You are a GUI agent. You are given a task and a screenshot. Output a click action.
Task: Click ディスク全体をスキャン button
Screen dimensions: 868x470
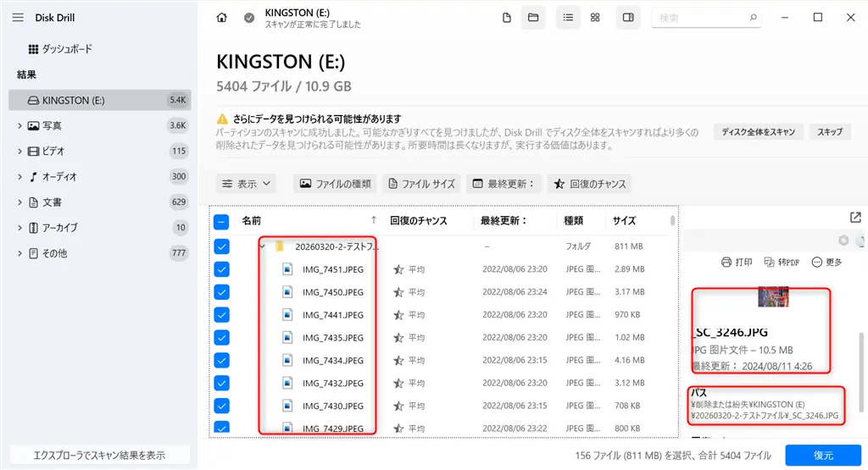click(758, 131)
